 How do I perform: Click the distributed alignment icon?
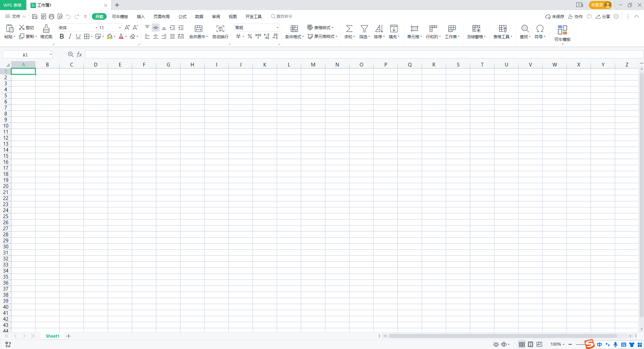(x=181, y=36)
